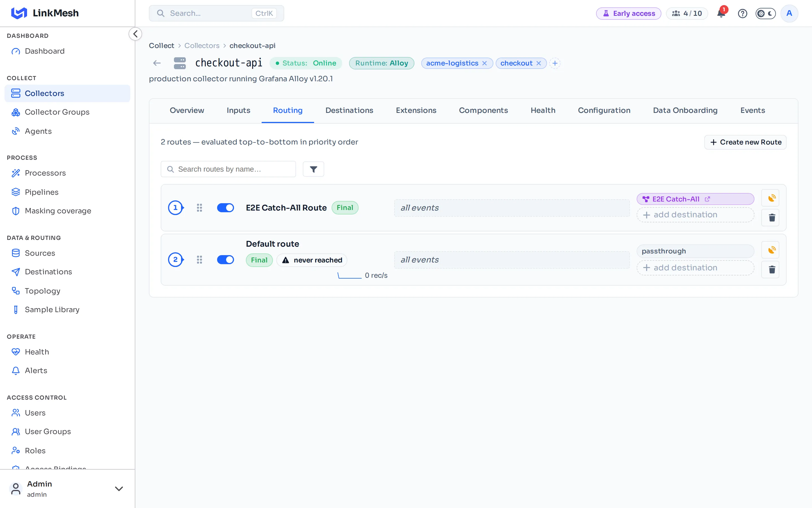Screen dimensions: 812x508
Task: Grab the drag handle of Default route
Action: [199, 260]
